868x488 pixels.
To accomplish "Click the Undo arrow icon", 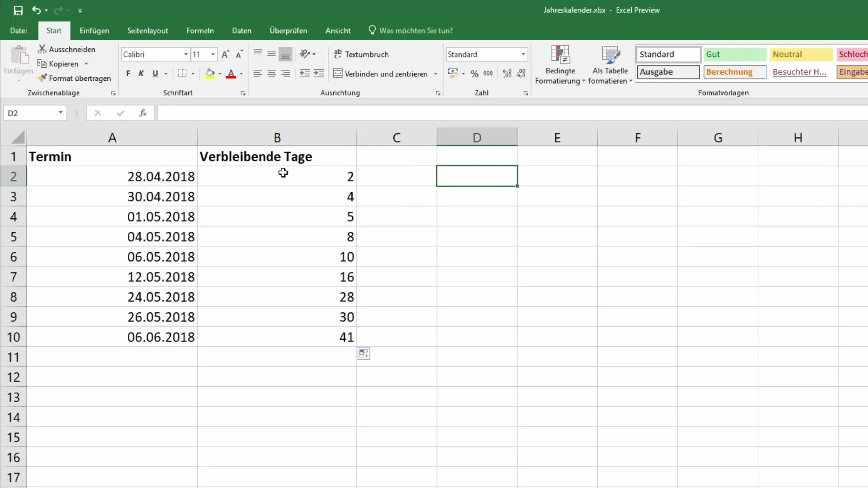I will tap(36, 10).
